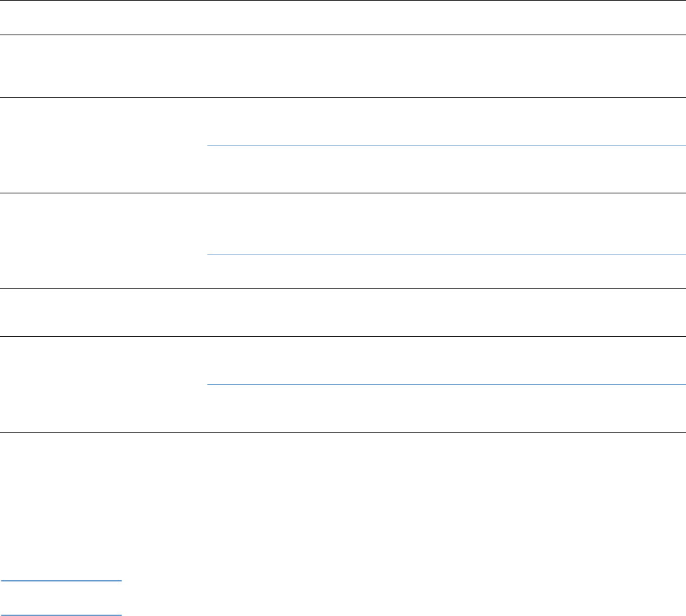Click fourth row's right cell below the blue divider

[445, 272]
